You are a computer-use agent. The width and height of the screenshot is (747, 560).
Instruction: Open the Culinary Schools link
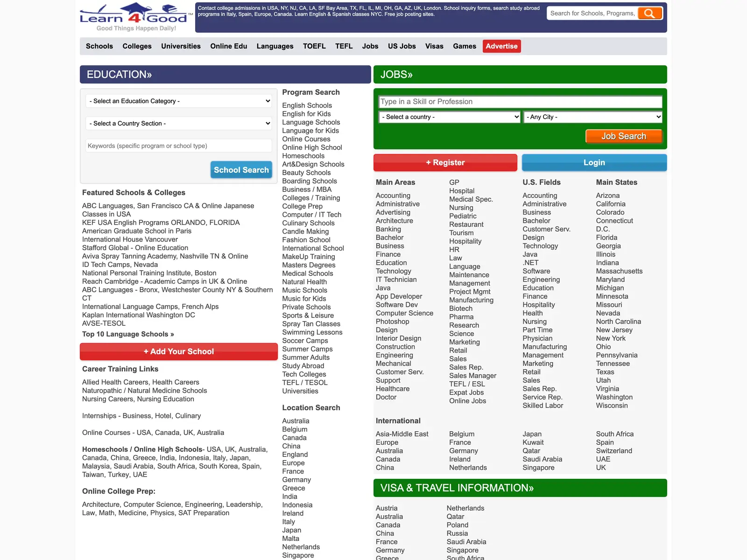(x=308, y=223)
